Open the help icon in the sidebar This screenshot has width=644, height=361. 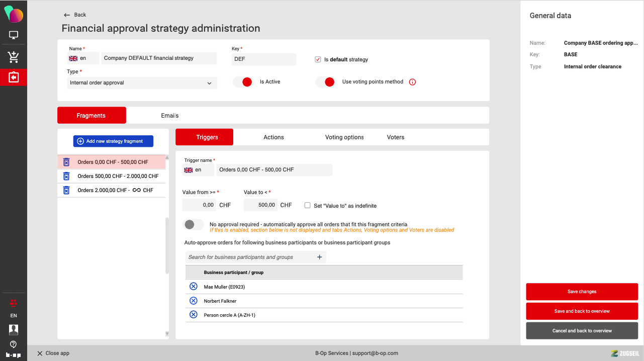pyautogui.click(x=14, y=344)
